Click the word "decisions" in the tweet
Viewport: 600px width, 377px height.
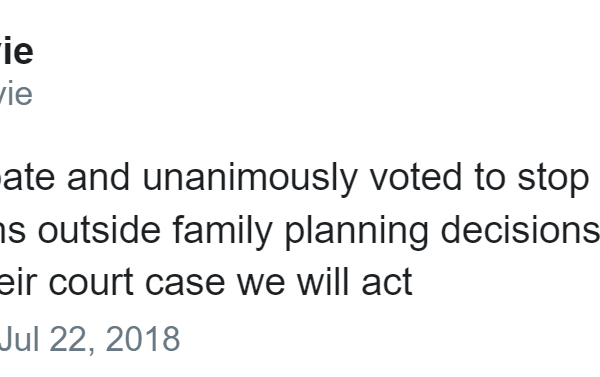(x=520, y=230)
